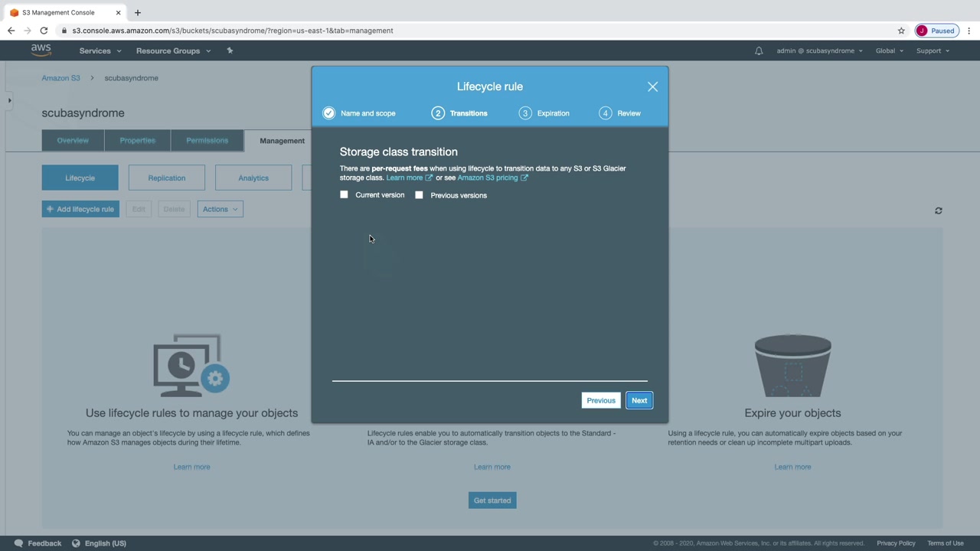This screenshot has width=980, height=551.
Task: Click the Expiration step label
Action: (x=553, y=113)
